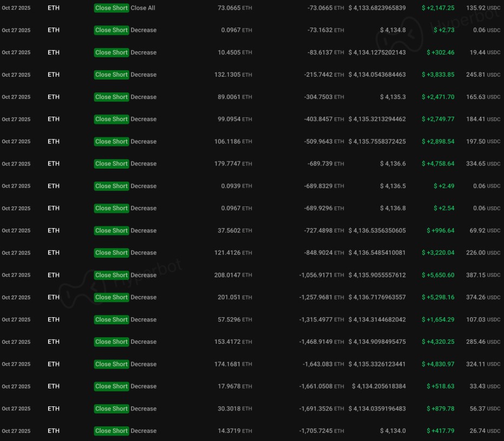Select the price $ 4,133.6823965839
The width and height of the screenshot is (504, 441).
point(377,8)
